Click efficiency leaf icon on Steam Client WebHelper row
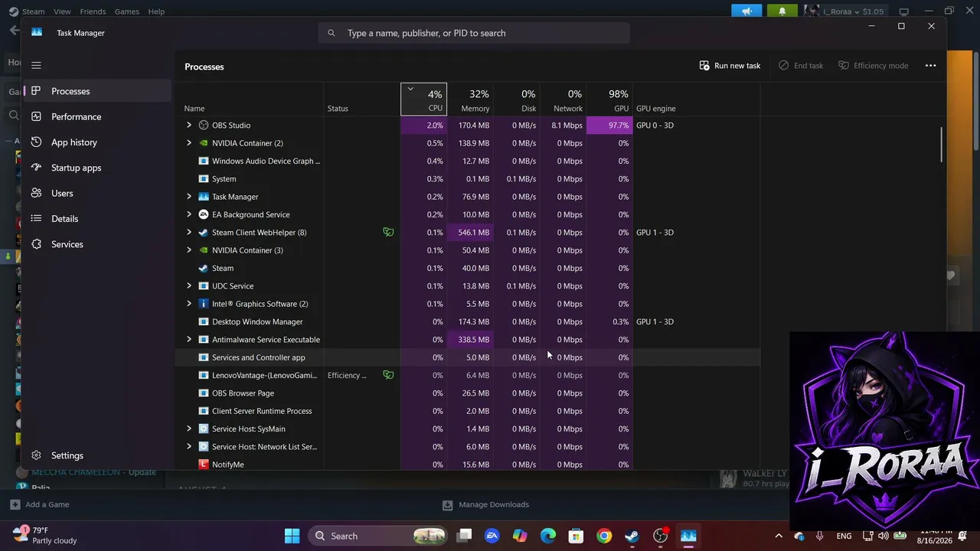 (x=388, y=233)
